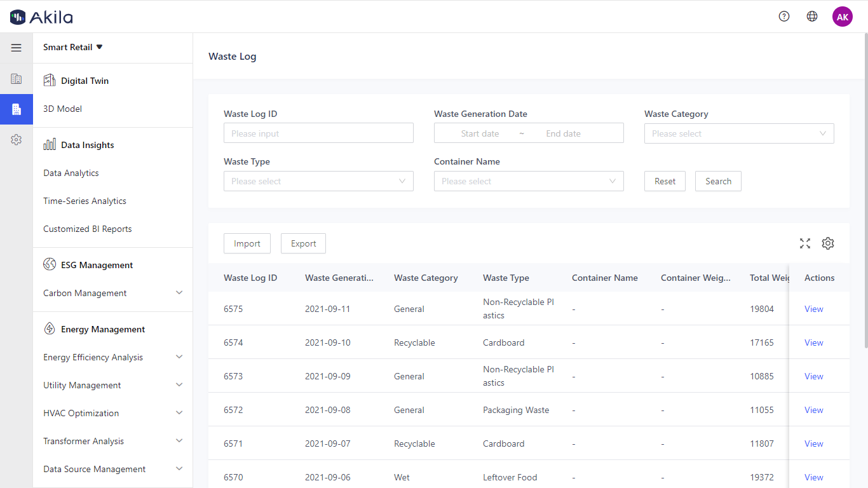The height and width of the screenshot is (488, 868).
Task: View waste log 6574 details
Action: coord(813,342)
